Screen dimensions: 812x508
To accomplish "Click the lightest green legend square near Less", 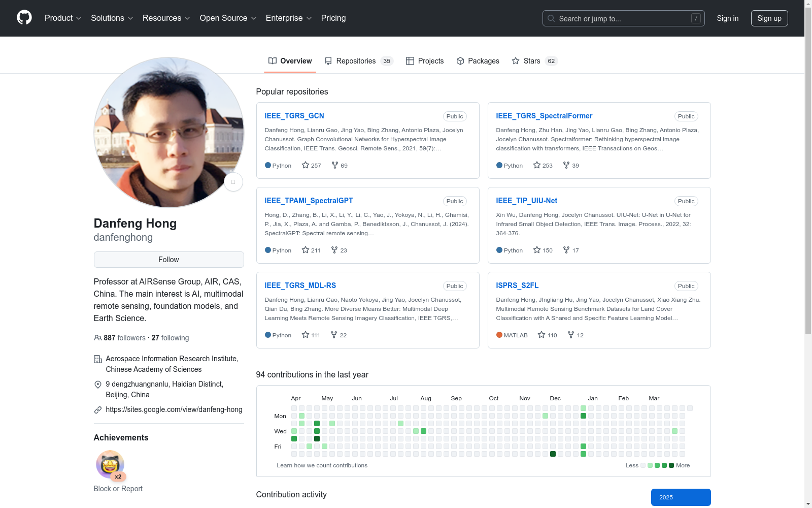I will pyautogui.click(x=650, y=465).
